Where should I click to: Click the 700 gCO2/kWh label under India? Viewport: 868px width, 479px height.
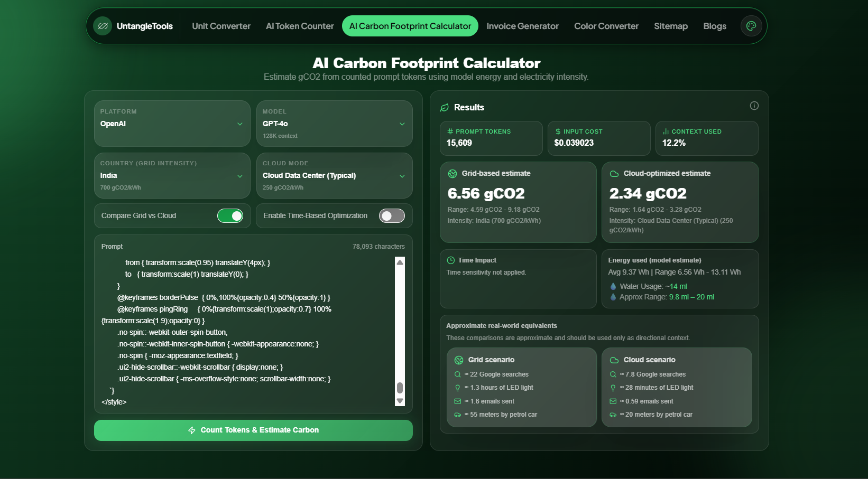click(121, 187)
